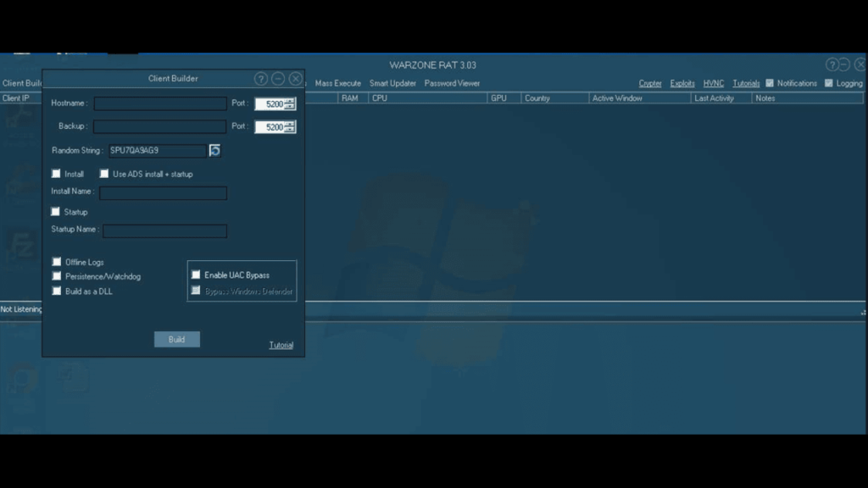Sort by the Last Activity column header
This screenshot has height=488, width=868.
tap(721, 98)
